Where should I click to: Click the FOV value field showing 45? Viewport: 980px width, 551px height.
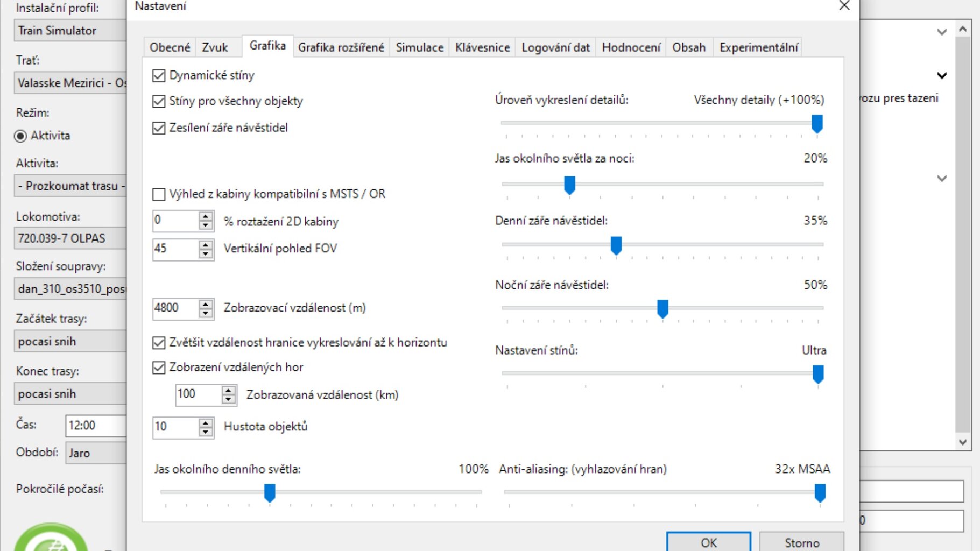(175, 249)
